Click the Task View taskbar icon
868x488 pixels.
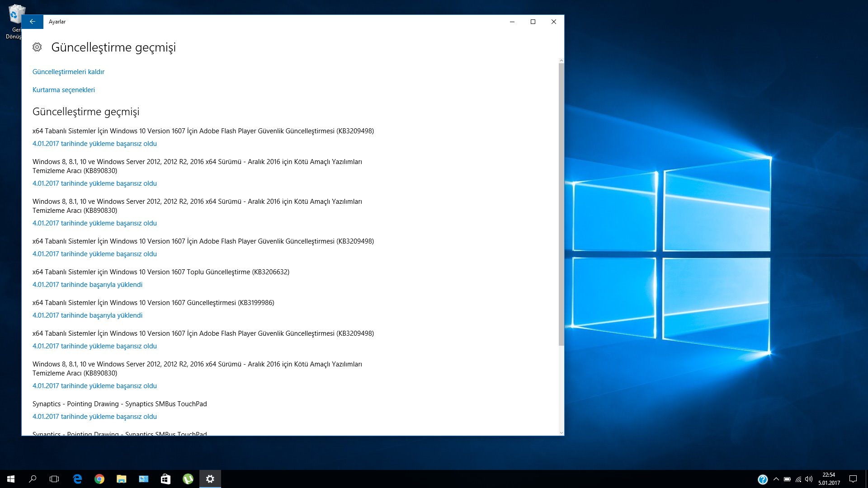point(54,479)
